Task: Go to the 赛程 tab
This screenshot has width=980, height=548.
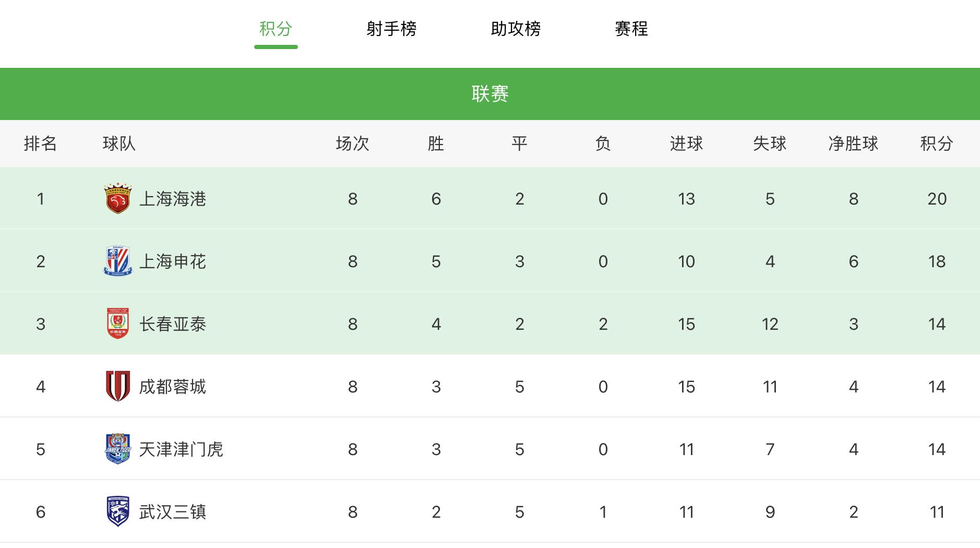Action: [631, 29]
